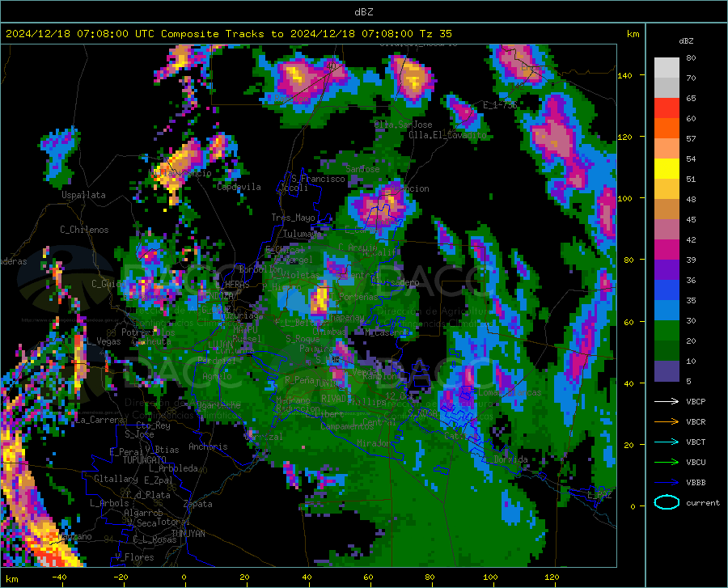Click the Composite Tracks timestamp header

229,34
